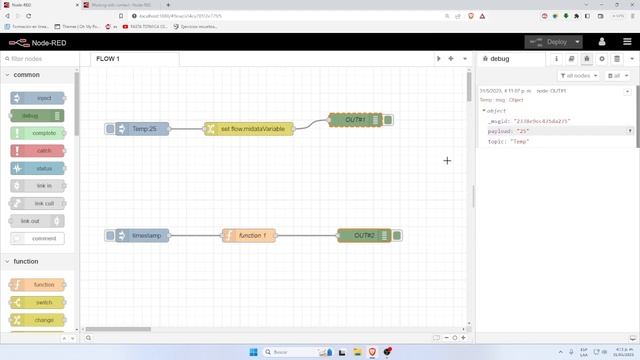Open the user account icon
This screenshot has width=640, height=360.
tap(602, 42)
